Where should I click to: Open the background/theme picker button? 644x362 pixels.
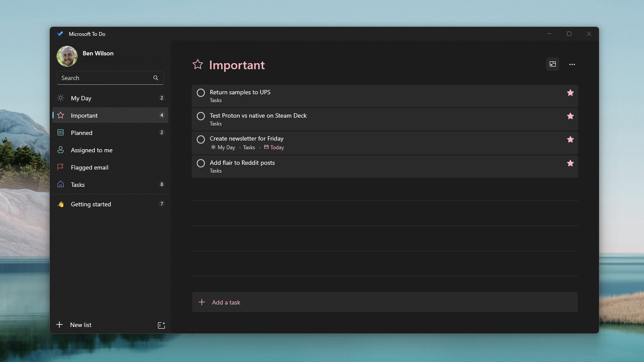(553, 64)
